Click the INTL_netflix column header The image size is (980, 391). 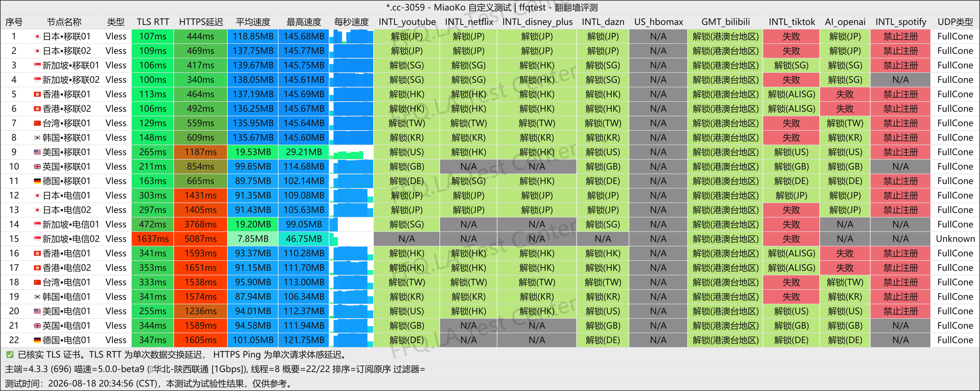(469, 22)
